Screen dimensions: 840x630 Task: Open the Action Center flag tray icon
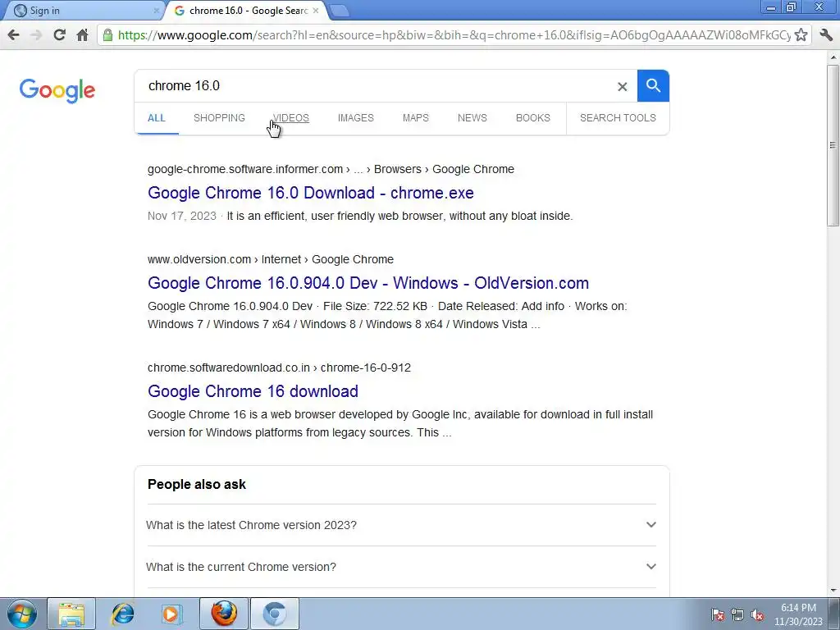718,615
